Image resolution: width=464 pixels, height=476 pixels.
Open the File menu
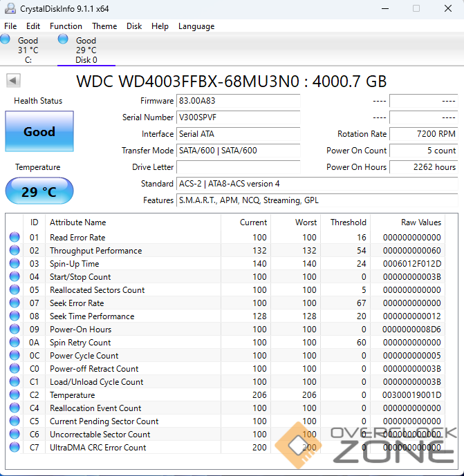(10, 26)
